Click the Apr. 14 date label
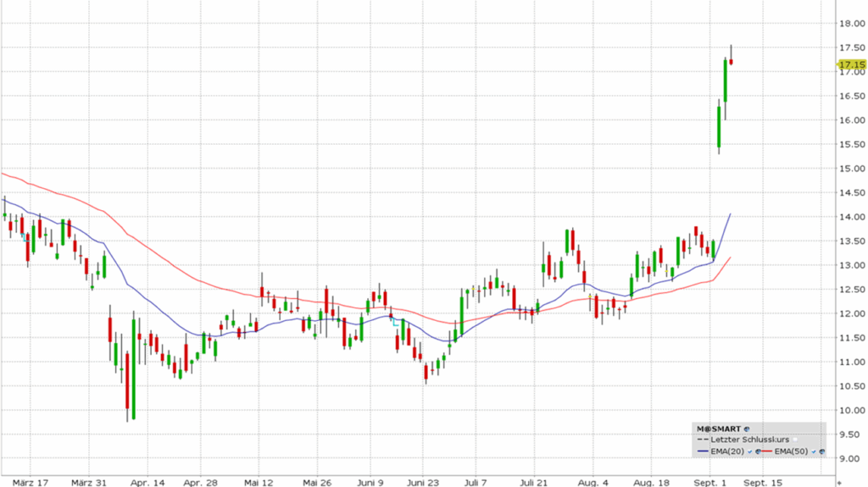 tap(147, 483)
